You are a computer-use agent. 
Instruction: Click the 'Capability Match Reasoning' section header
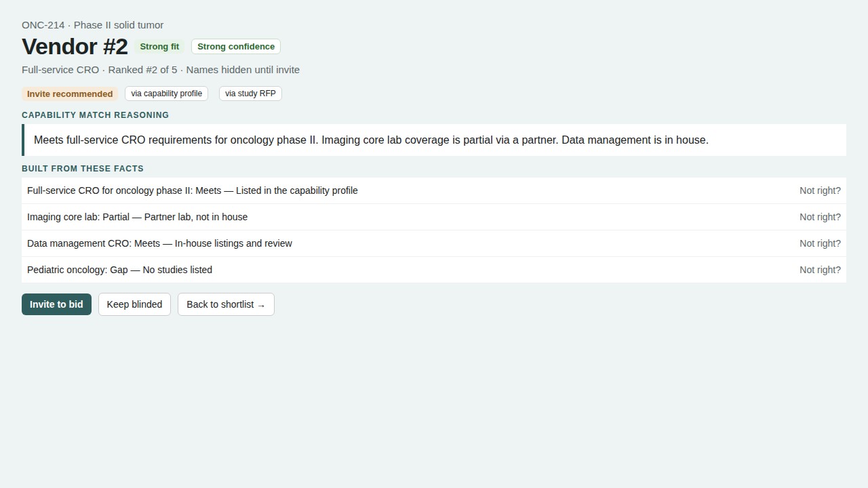coord(95,115)
